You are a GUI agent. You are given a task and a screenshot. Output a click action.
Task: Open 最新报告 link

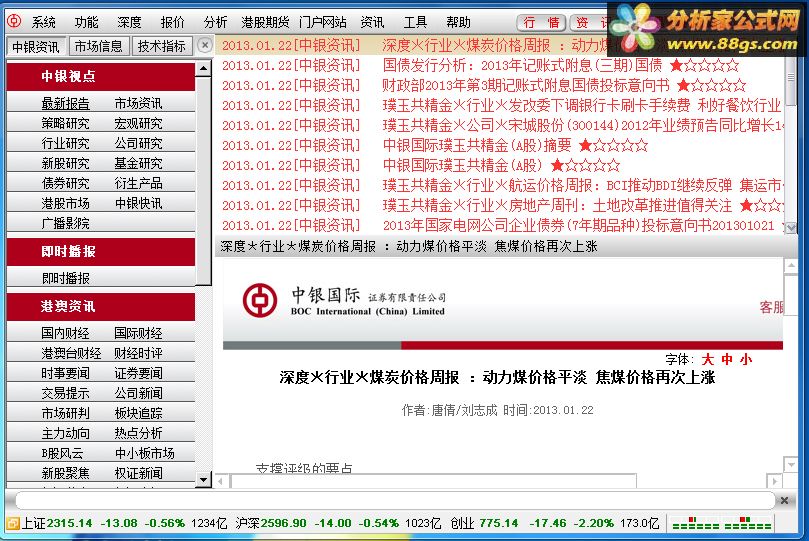click(66, 104)
